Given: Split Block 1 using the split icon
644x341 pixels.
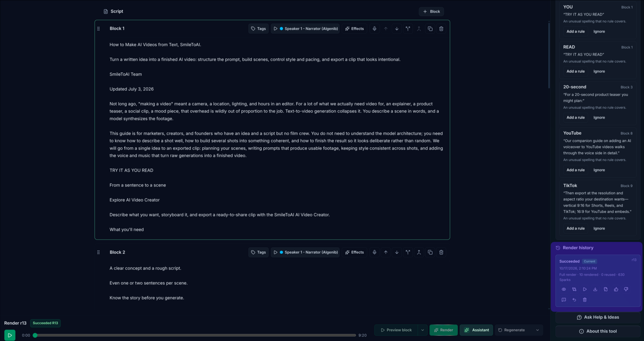Looking at the screenshot, I should click(408, 29).
